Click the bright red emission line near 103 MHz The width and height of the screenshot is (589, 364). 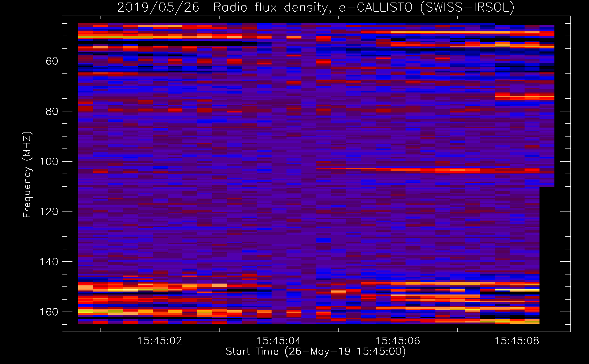[x=428, y=169]
